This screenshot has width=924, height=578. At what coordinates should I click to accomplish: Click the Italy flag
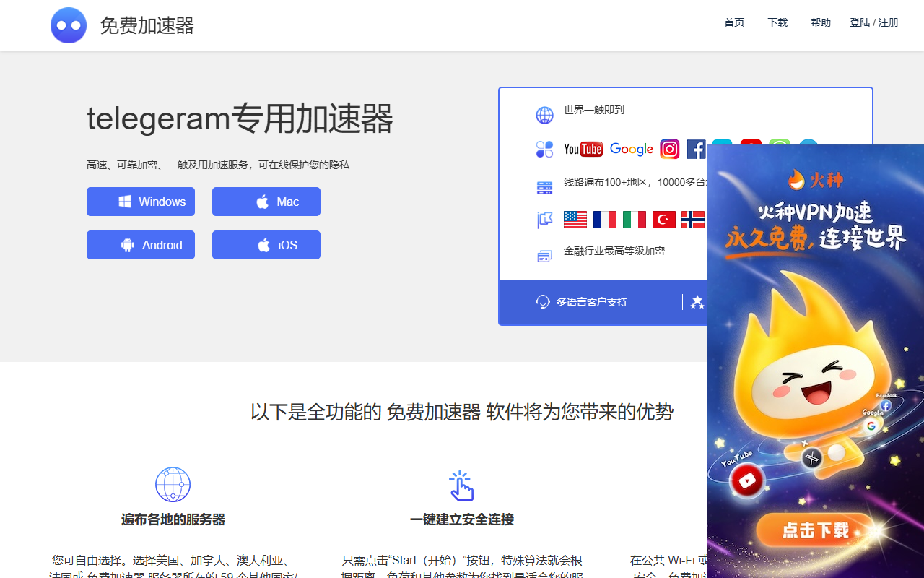pyautogui.click(x=635, y=220)
